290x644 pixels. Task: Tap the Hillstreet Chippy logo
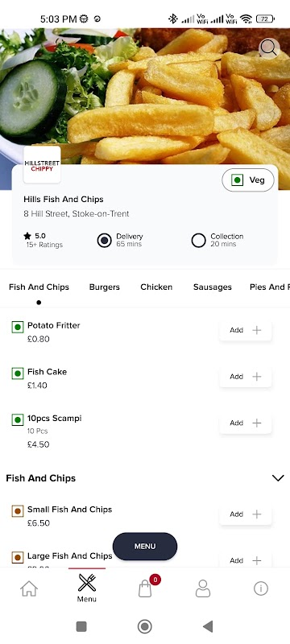pyautogui.click(x=42, y=165)
